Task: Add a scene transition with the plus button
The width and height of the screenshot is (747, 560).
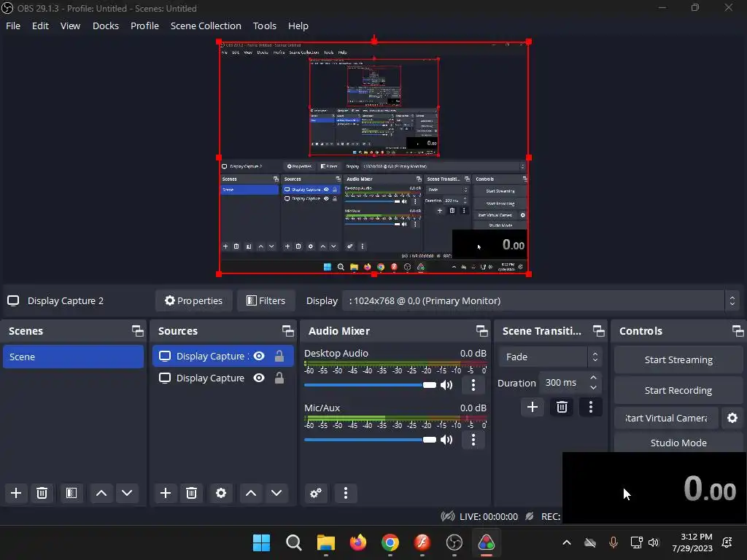Action: pos(532,407)
